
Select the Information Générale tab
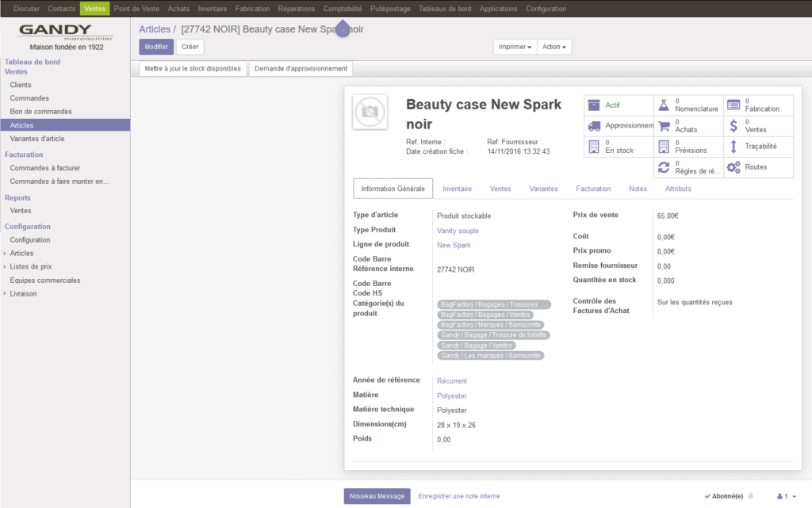coord(393,189)
